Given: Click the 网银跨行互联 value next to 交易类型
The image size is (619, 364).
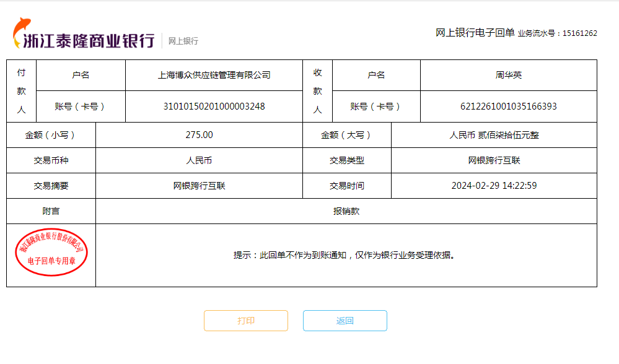Looking at the screenshot, I should click(x=494, y=160).
